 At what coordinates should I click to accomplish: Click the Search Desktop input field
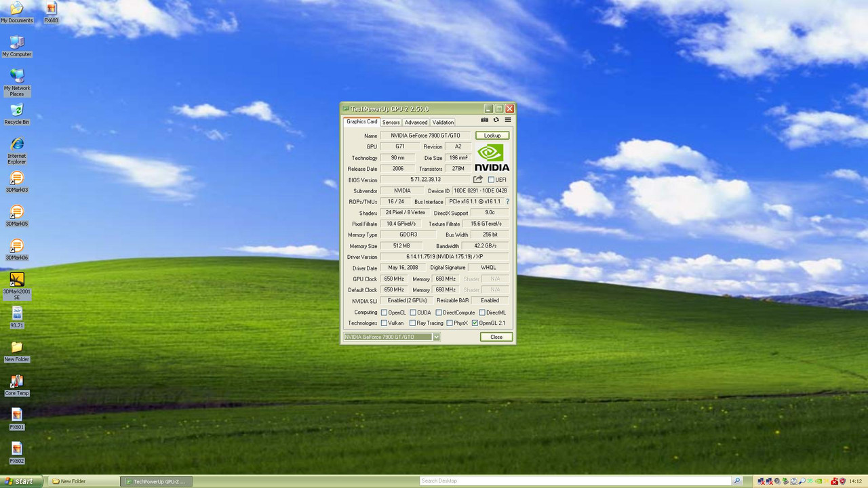pyautogui.click(x=575, y=481)
